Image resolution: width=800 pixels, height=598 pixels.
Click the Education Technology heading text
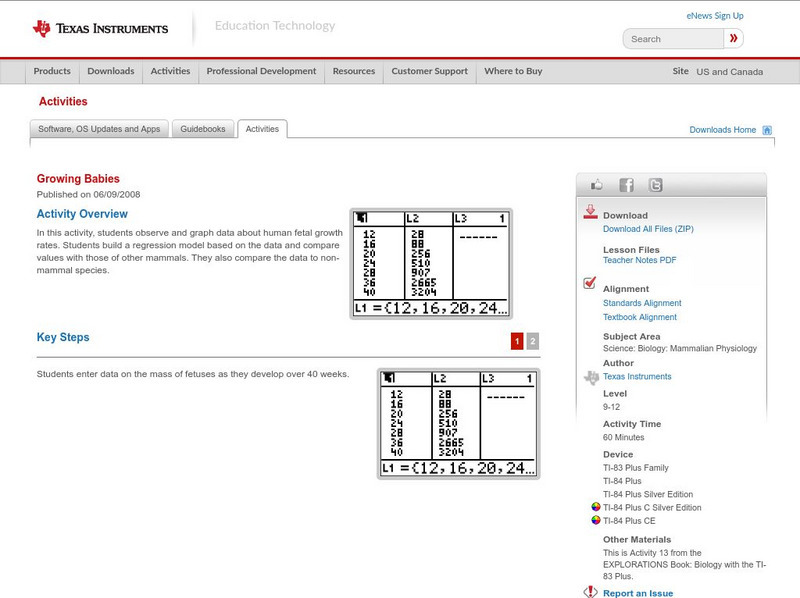click(275, 26)
